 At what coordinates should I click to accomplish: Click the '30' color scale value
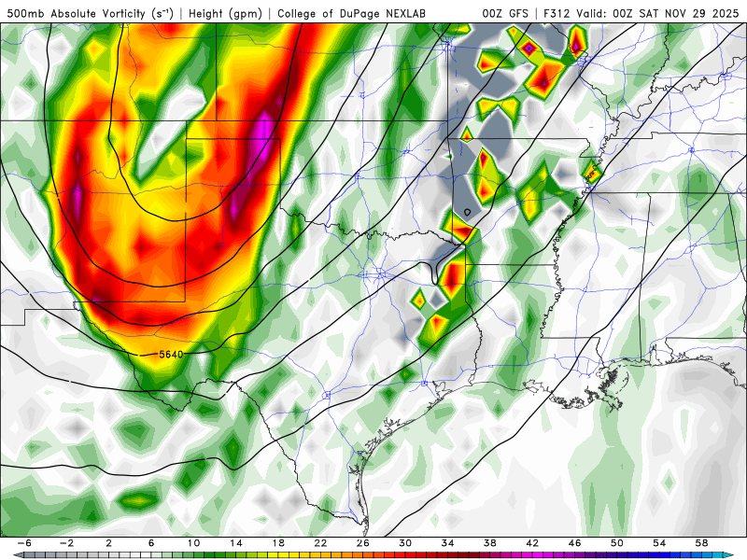(405, 543)
